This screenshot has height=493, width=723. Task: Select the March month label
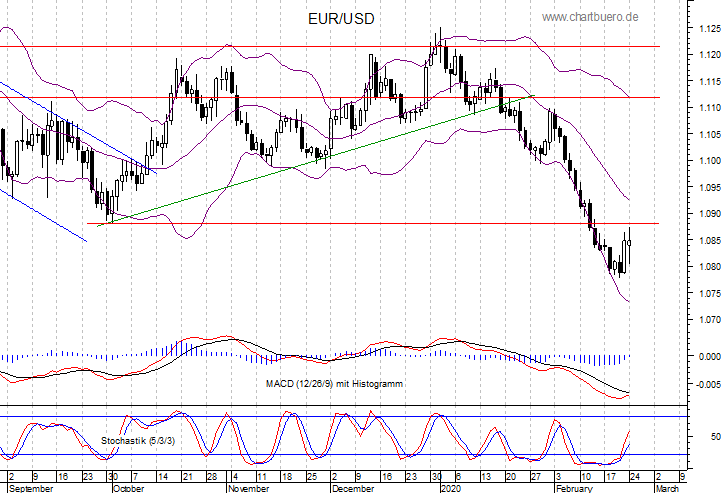pyautogui.click(x=666, y=487)
